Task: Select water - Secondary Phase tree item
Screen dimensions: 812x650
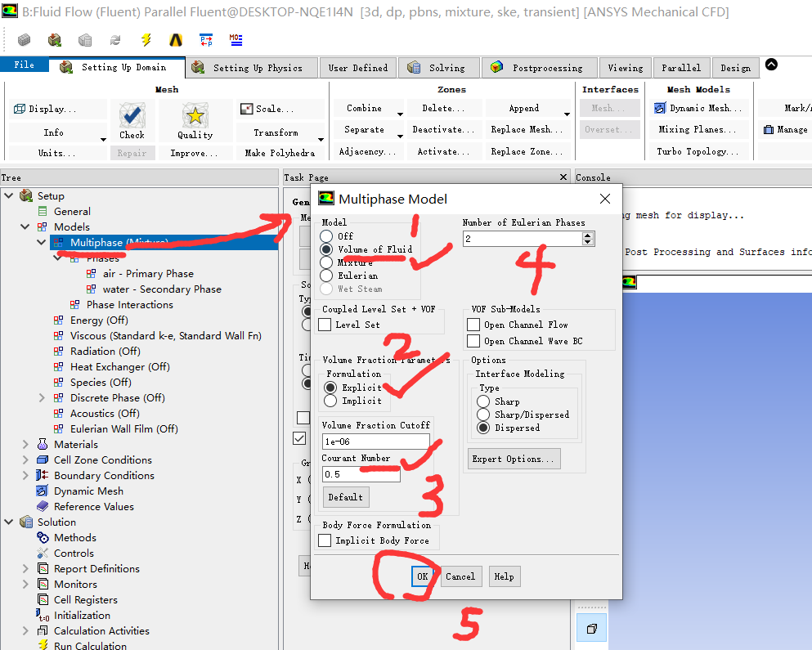Action: tap(162, 289)
